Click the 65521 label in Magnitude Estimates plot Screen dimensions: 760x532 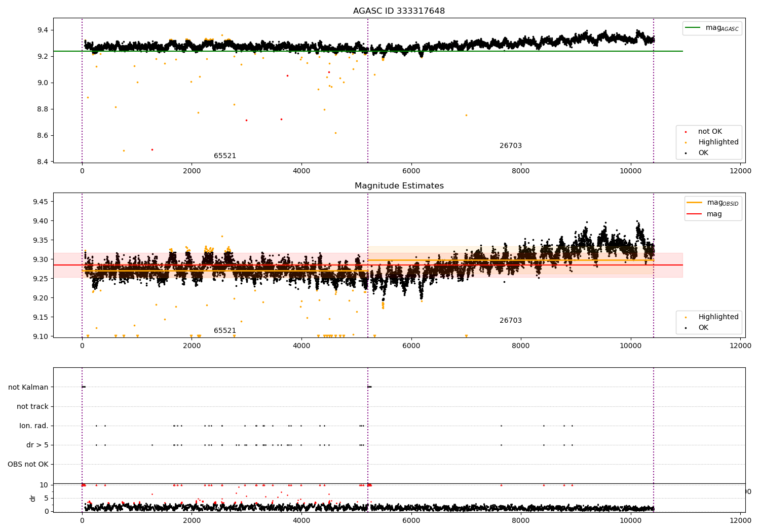pyautogui.click(x=225, y=331)
